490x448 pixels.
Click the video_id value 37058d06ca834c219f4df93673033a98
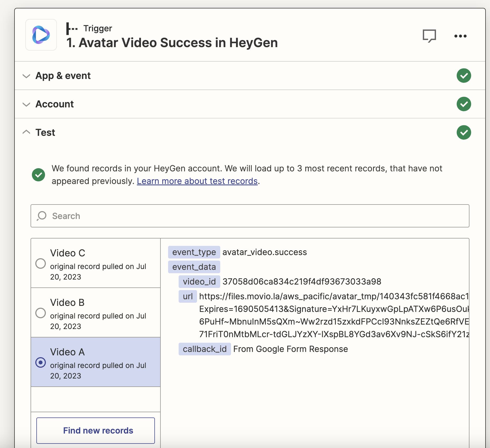(302, 282)
